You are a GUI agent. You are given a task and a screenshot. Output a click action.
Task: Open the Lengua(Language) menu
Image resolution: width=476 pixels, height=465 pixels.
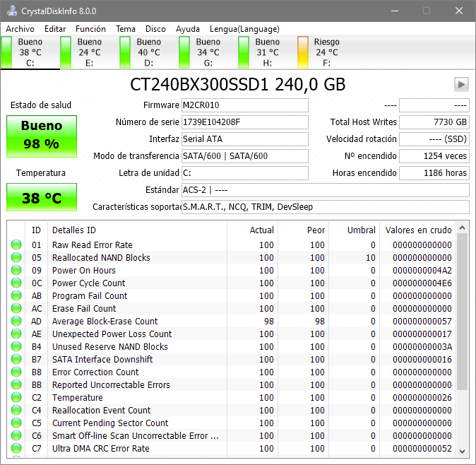coord(244,29)
